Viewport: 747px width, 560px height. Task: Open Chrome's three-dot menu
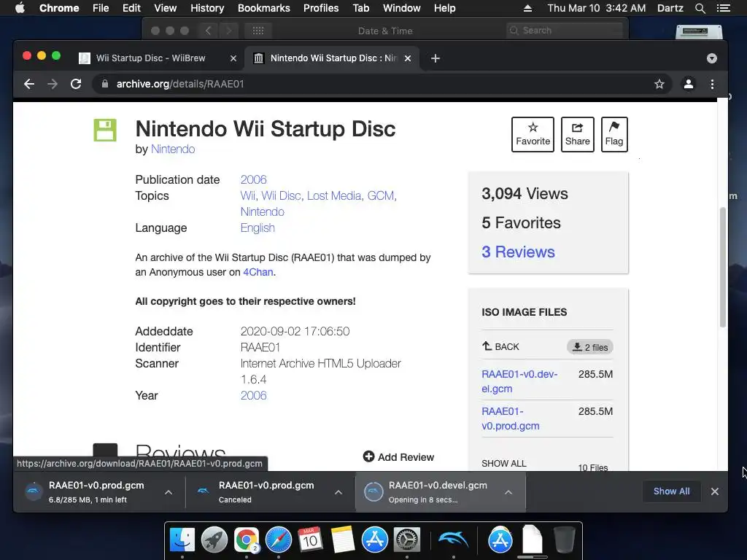(x=712, y=85)
